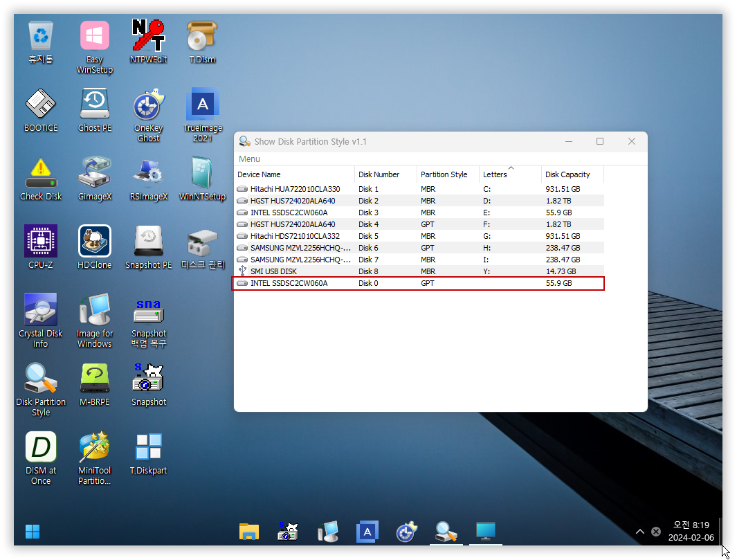737x560 pixels.
Task: Open Ghost PE desktop icon
Action: tap(95, 111)
